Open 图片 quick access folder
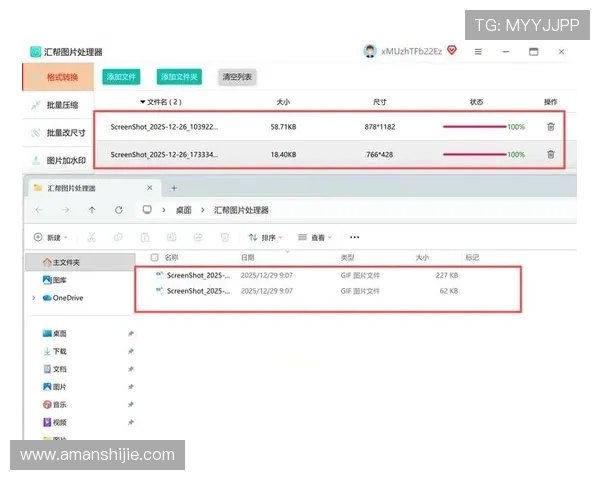This screenshot has height=480, width=600. pyautogui.click(x=55, y=387)
